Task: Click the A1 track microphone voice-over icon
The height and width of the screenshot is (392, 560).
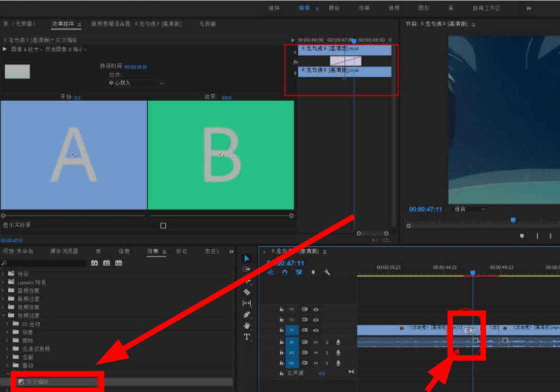Action: coord(338,342)
